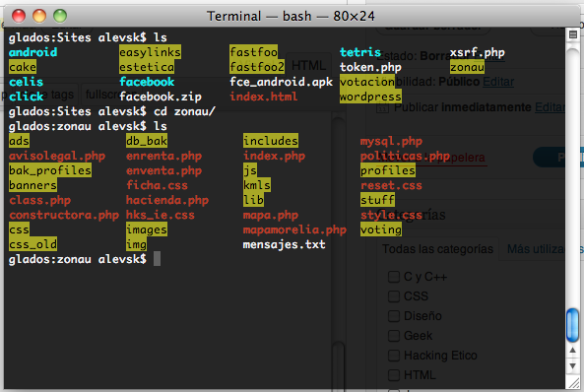Click the block cursor at the prompt
The image size is (584, 392).
[x=157, y=259]
